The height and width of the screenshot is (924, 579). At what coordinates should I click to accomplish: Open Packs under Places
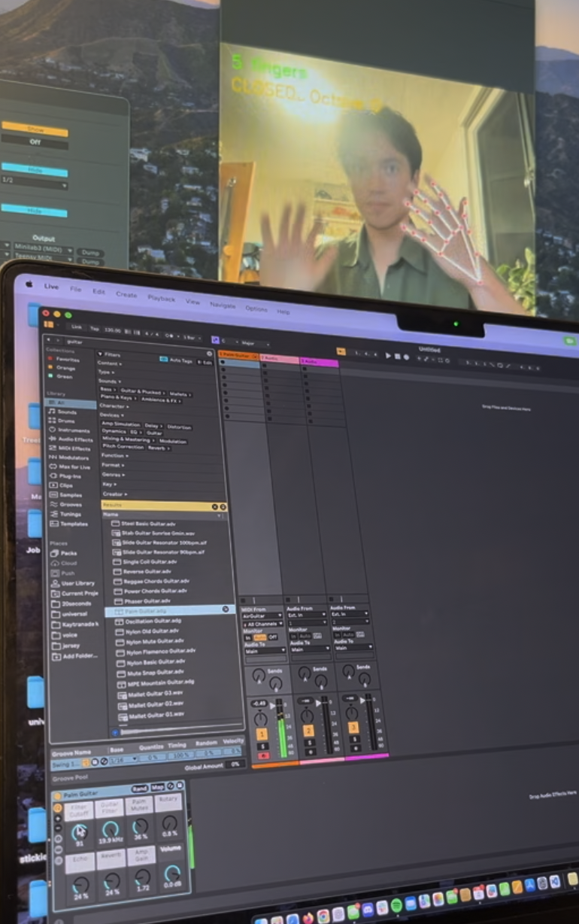(64, 553)
